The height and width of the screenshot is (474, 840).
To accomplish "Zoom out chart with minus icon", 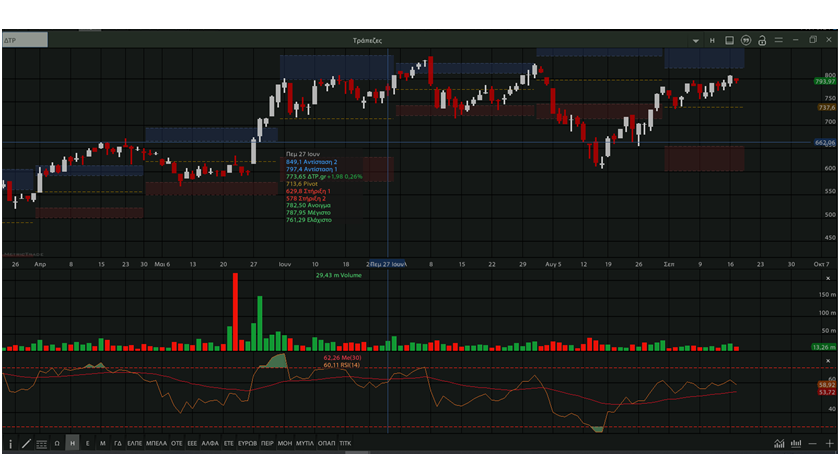I will [813, 443].
